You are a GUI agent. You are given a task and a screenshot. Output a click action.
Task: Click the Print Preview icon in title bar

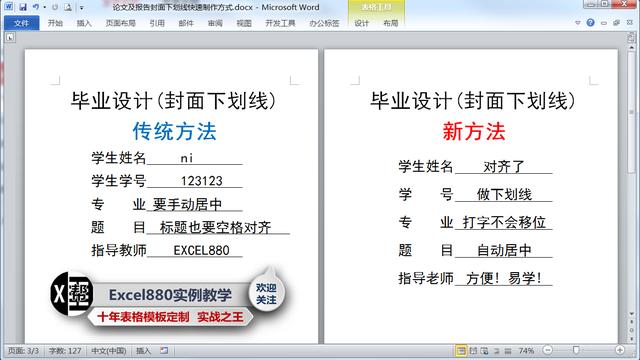pyautogui.click(x=68, y=7)
